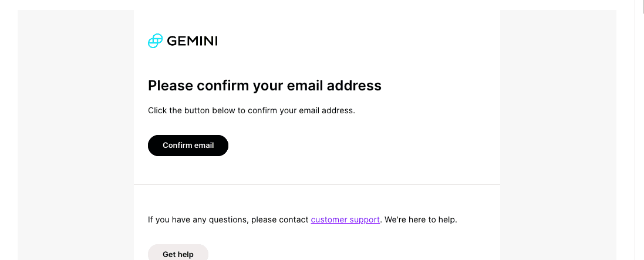Click the GEMINI wordmark text
The width and height of the screenshot is (644, 260).
click(x=192, y=41)
